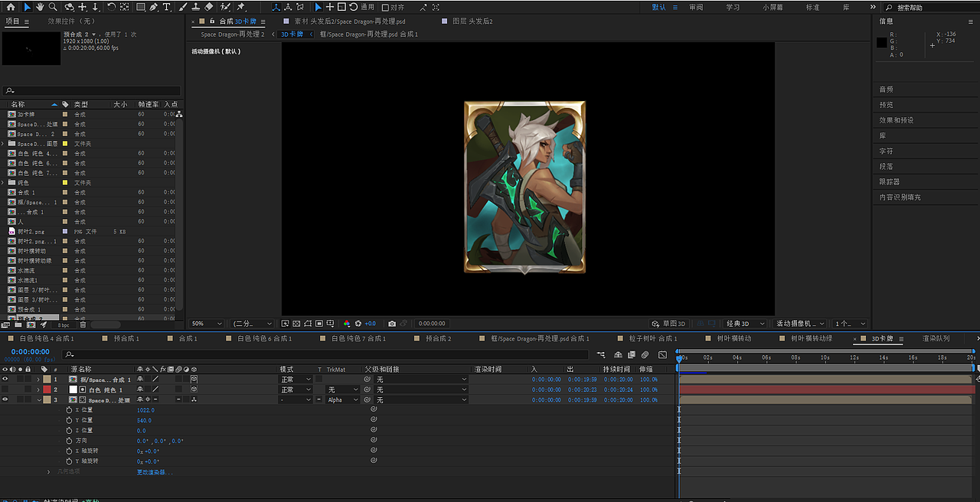Click the Puppet Pin tool

tap(240, 7)
